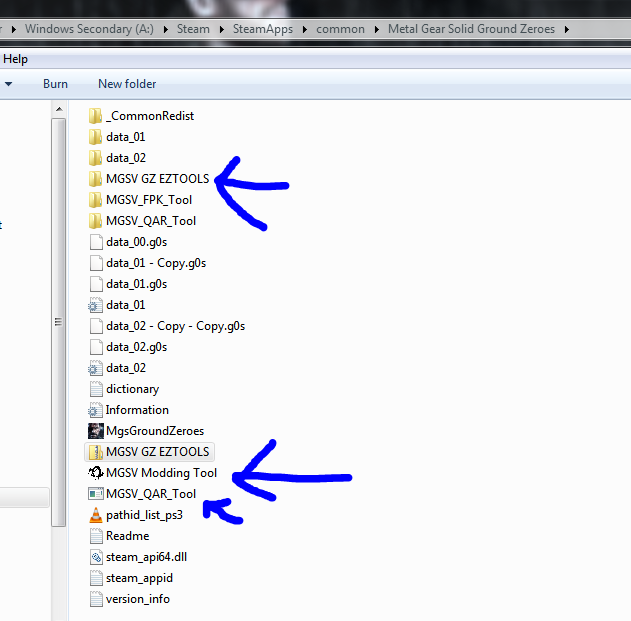631x621 pixels.
Task: Select the steam_api64.dll file icon
Action: tap(96, 557)
